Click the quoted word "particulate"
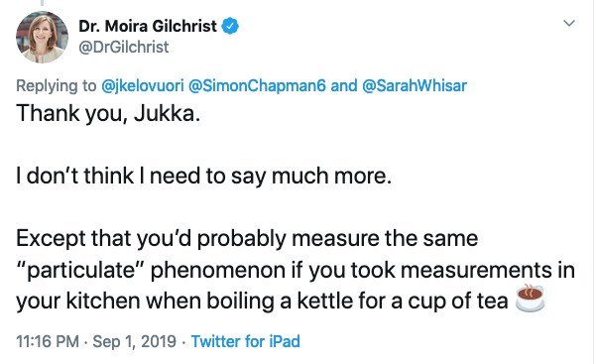The image size is (597, 364). point(80,270)
